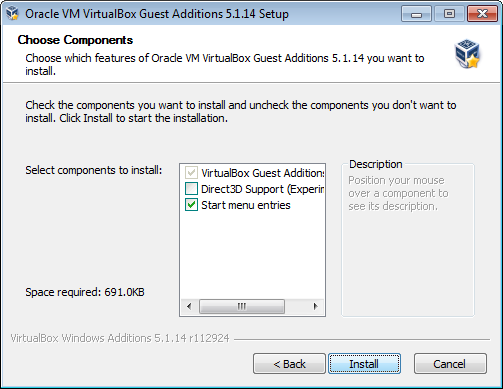Click the right arrow of the components scrollbar
503x389 pixels.
pyautogui.click(x=315, y=306)
